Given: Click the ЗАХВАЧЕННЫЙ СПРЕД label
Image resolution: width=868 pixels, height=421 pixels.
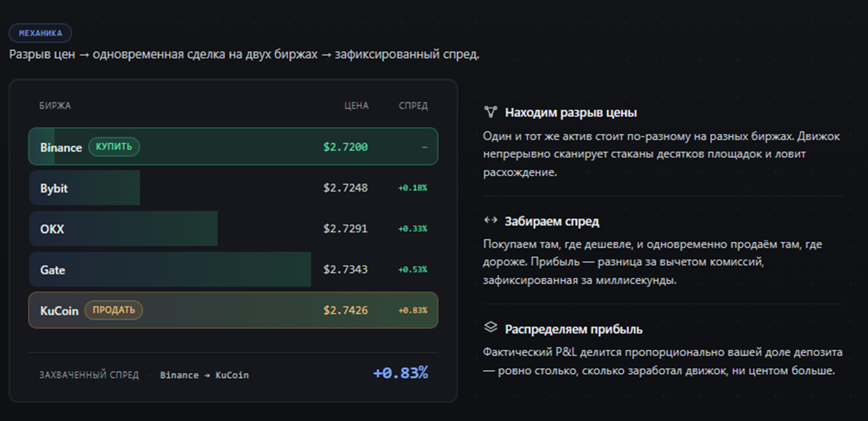Looking at the screenshot, I should pos(89,375).
